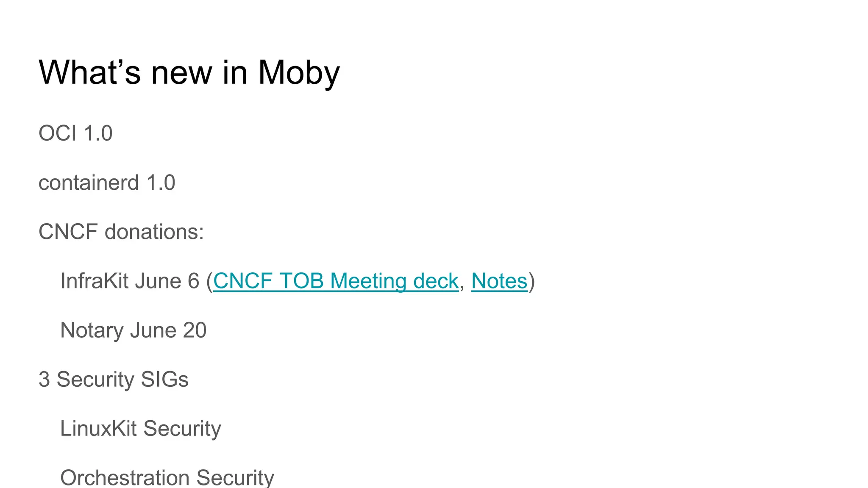The height and width of the screenshot is (488, 868).
Task: Click the containerd 1.0 line
Action: tap(107, 183)
